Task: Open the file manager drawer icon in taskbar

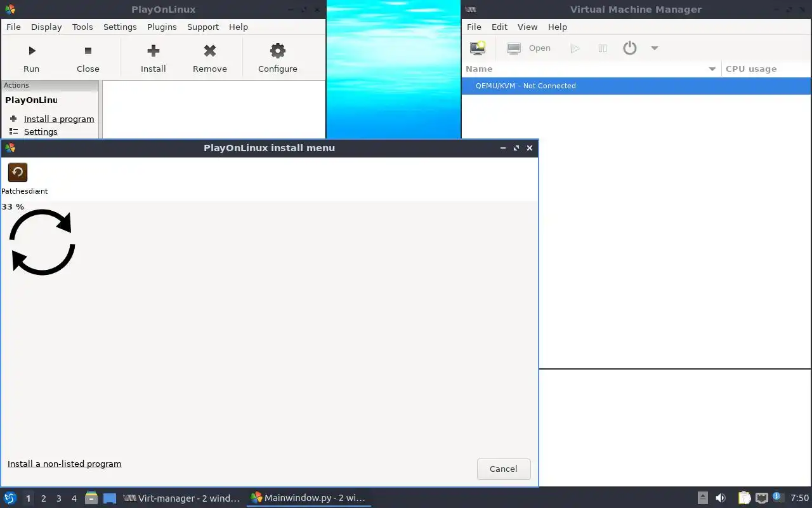Action: tap(91, 498)
